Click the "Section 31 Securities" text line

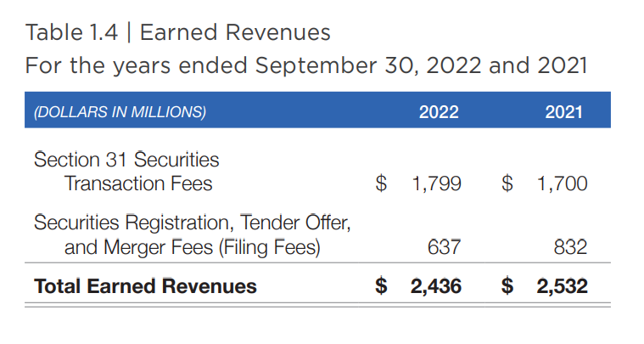(x=126, y=160)
